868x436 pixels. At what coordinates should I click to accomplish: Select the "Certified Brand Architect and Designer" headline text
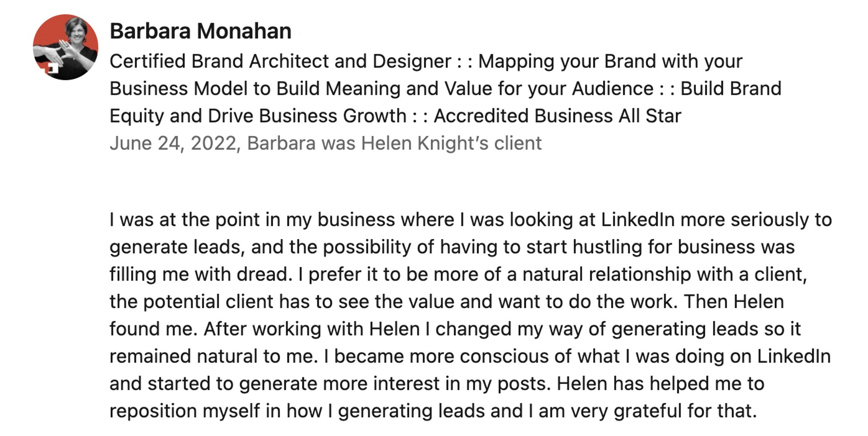[280, 61]
